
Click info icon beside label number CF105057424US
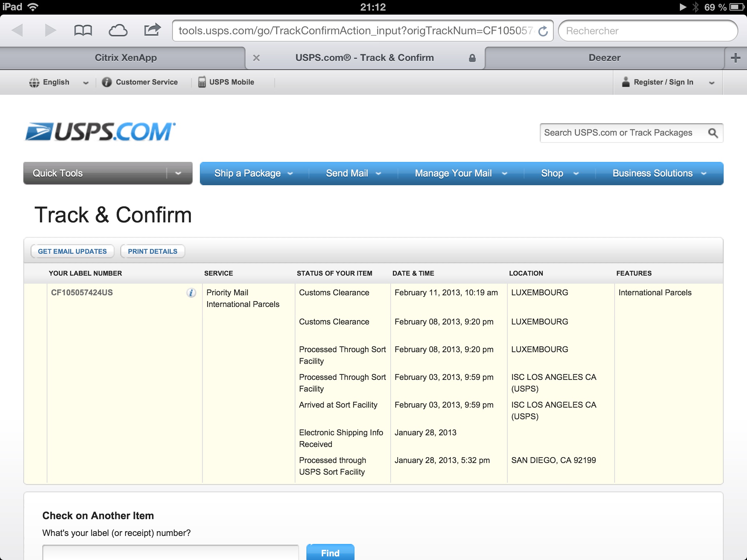pos(191,293)
